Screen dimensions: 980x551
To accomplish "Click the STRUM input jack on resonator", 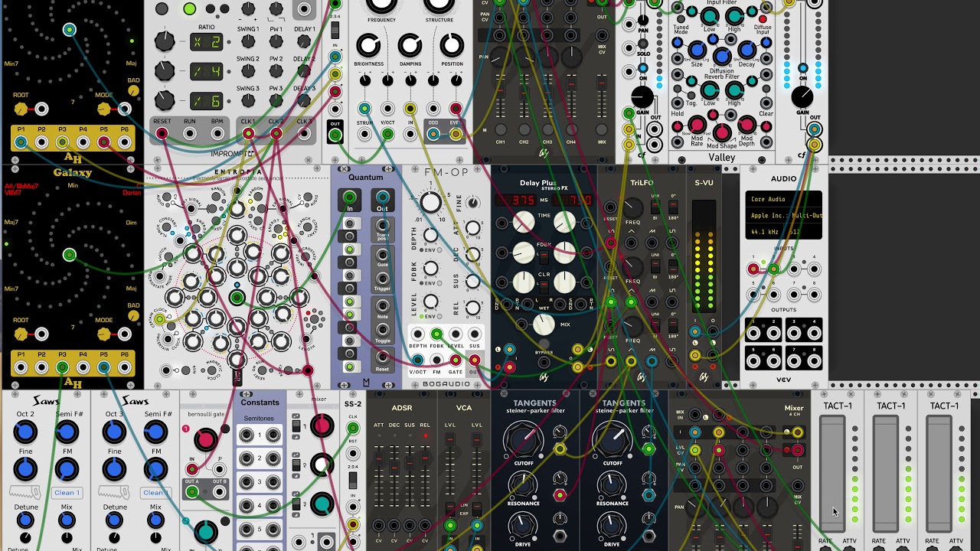I will 364,135.
